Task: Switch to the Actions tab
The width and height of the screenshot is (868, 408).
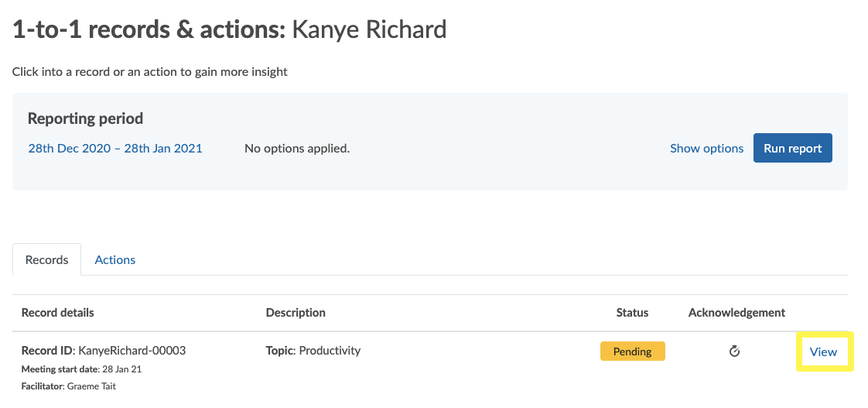Action: [115, 260]
